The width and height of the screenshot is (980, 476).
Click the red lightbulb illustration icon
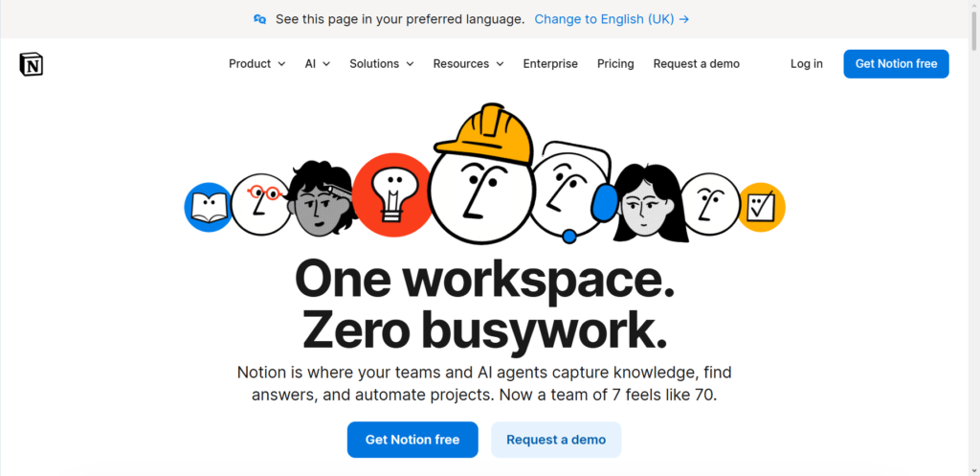point(390,194)
